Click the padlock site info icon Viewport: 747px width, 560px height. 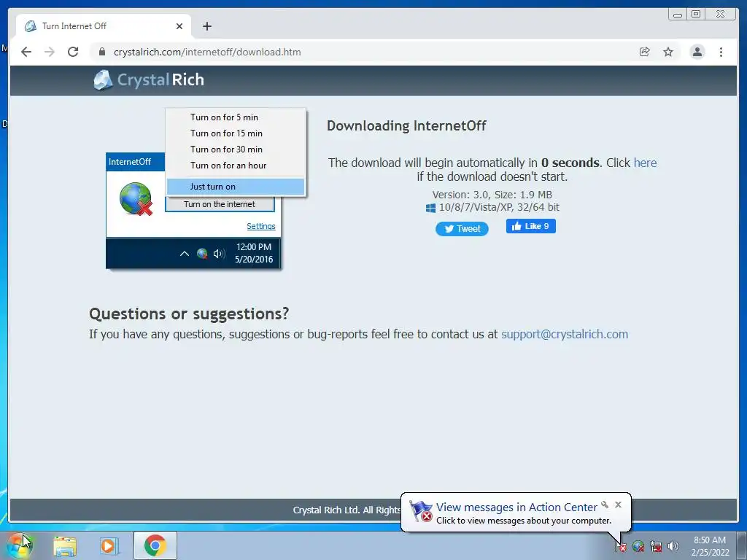[x=101, y=52]
